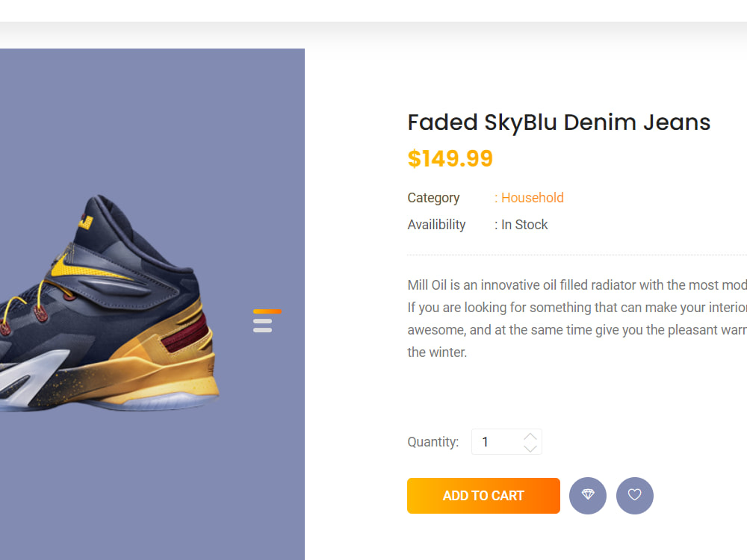
Task: Click the $149.99 price
Action: pyautogui.click(x=450, y=158)
